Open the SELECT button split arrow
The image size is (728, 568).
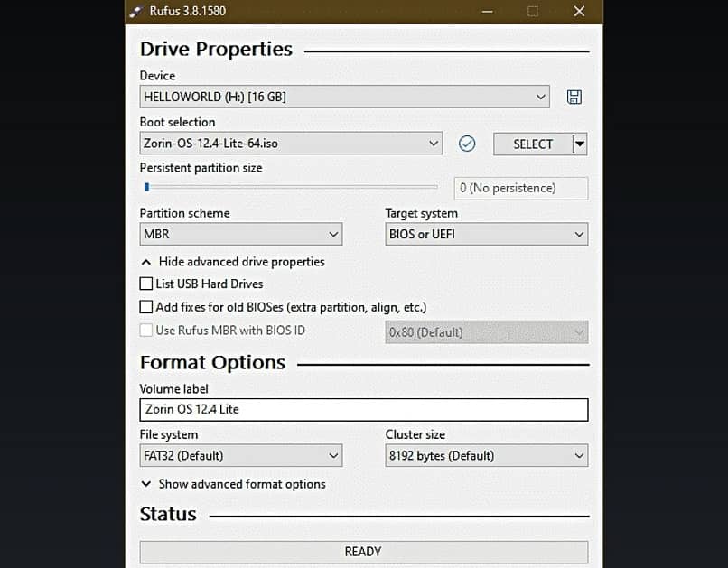(580, 144)
